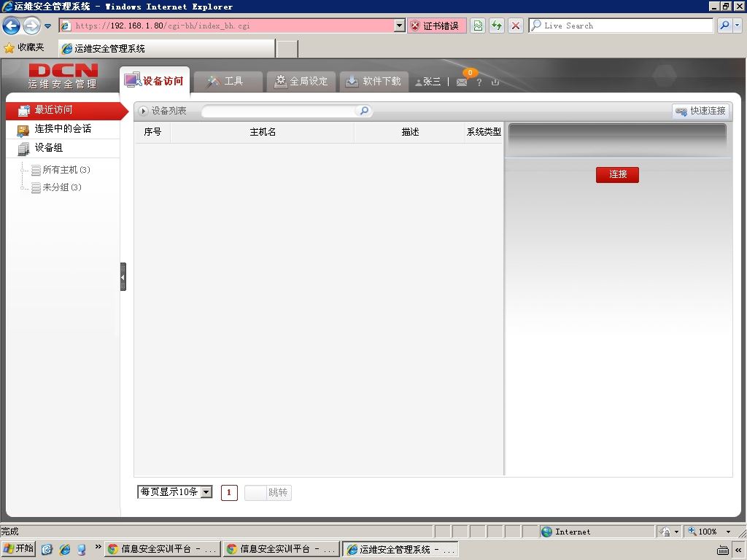Click the red 连接 button

pos(617,174)
